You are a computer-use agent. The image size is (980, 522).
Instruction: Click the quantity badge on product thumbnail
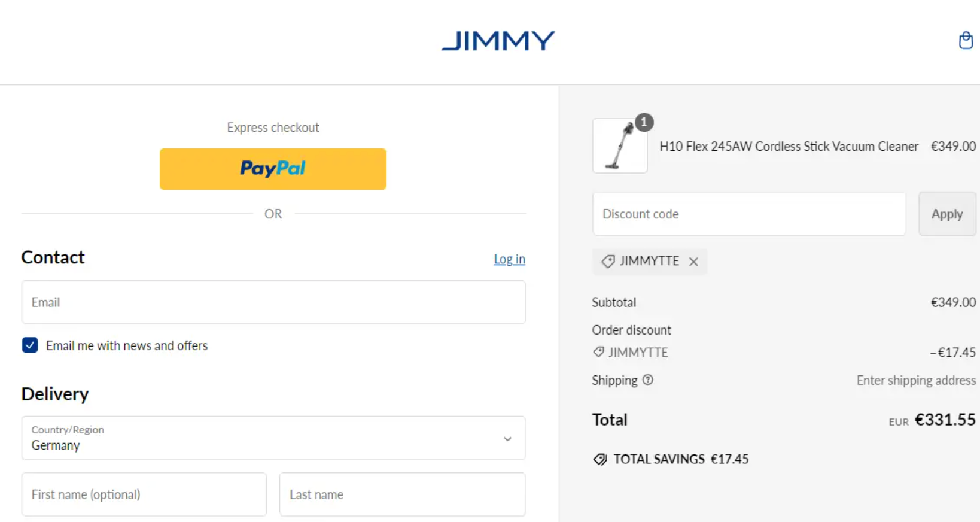pyautogui.click(x=644, y=122)
